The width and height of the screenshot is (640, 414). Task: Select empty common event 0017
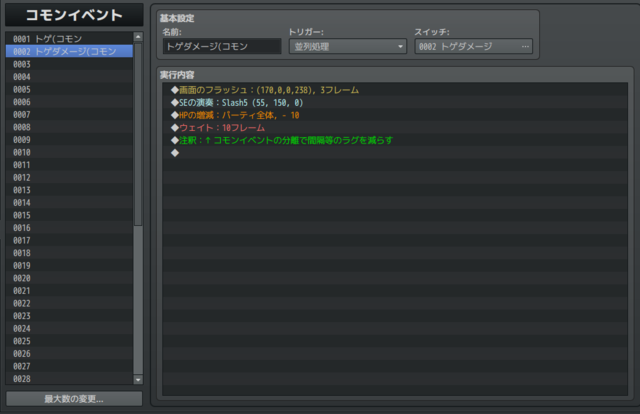pos(69,240)
